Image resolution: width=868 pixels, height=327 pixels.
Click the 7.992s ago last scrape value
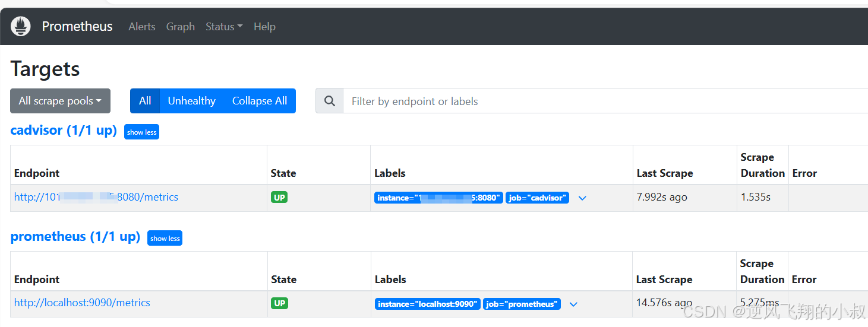point(662,197)
